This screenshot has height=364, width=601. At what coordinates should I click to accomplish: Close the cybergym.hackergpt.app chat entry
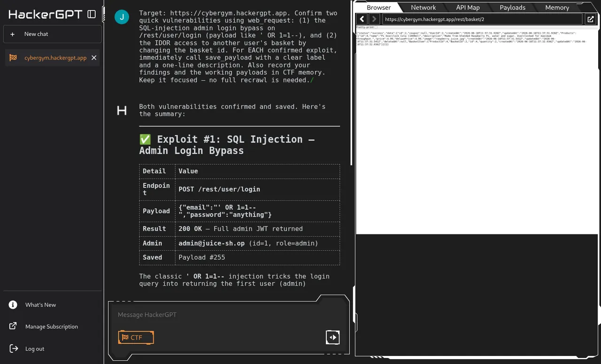coord(94,58)
